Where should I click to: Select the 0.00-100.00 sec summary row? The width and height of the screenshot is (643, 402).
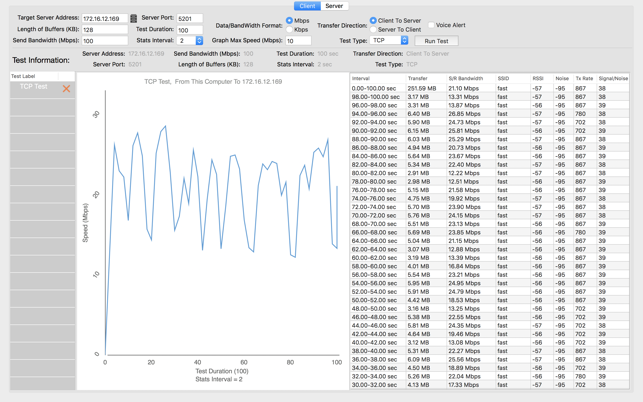point(375,89)
